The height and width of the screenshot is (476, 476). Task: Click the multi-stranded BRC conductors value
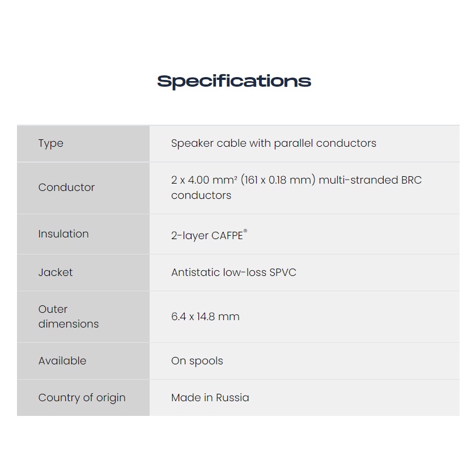296,188
